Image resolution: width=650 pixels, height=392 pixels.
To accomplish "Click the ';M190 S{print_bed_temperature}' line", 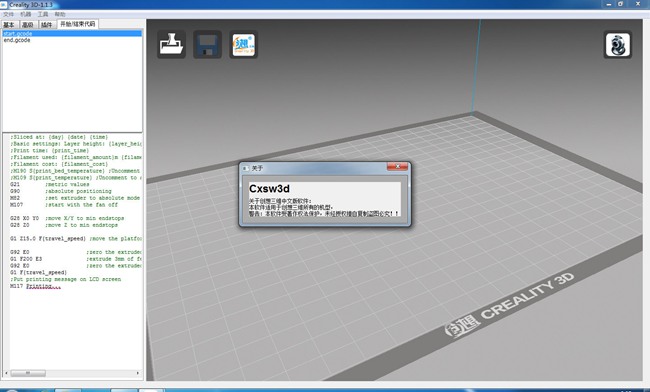I will pyautogui.click(x=75, y=171).
